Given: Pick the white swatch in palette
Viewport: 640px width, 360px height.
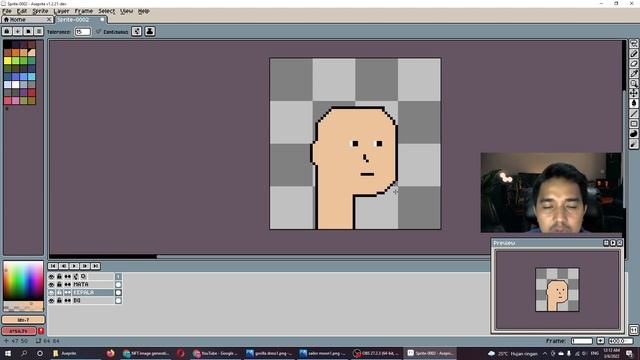Looking at the screenshot, I should pos(16,84).
